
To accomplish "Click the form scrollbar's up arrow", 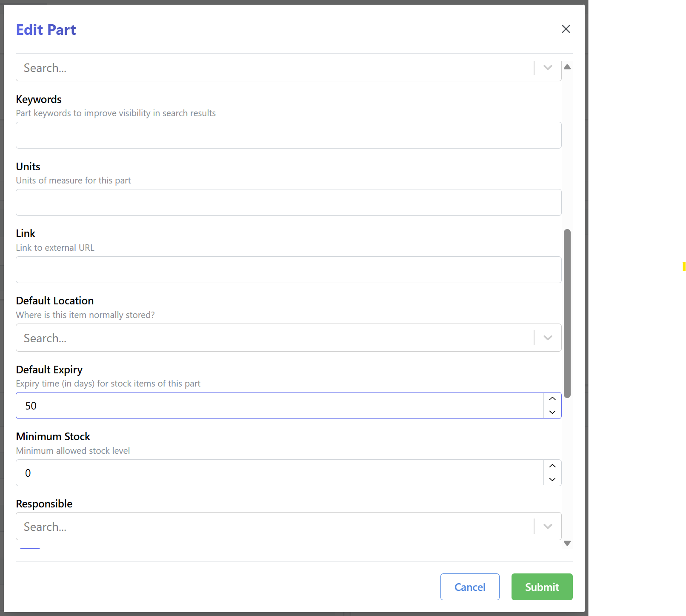I will [567, 67].
